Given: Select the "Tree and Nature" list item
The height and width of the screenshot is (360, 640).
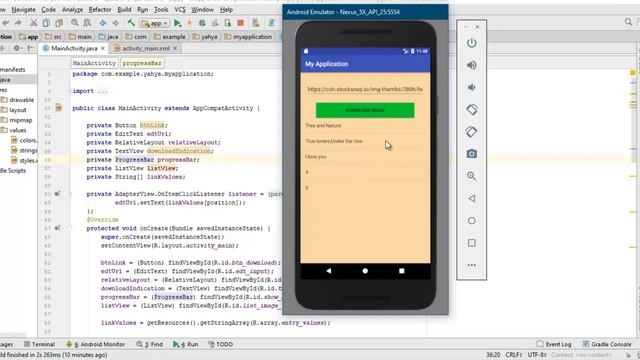Looking at the screenshot, I should (365, 126).
